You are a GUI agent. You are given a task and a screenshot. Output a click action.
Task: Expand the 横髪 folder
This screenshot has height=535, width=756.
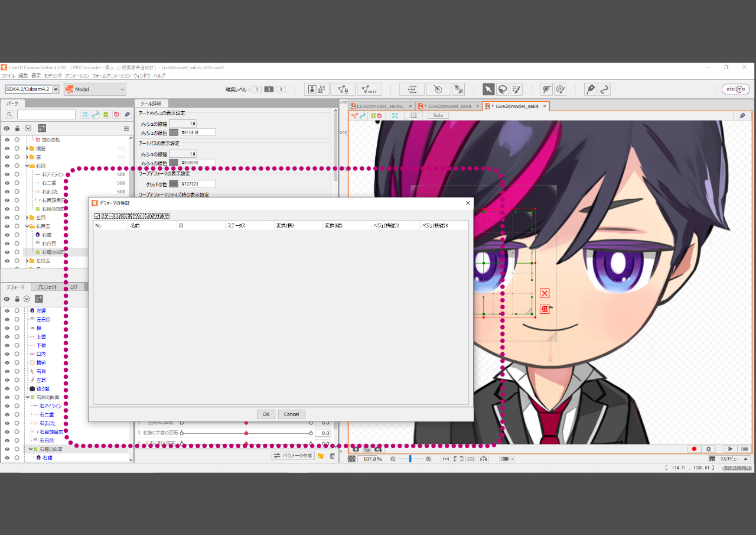click(27, 148)
